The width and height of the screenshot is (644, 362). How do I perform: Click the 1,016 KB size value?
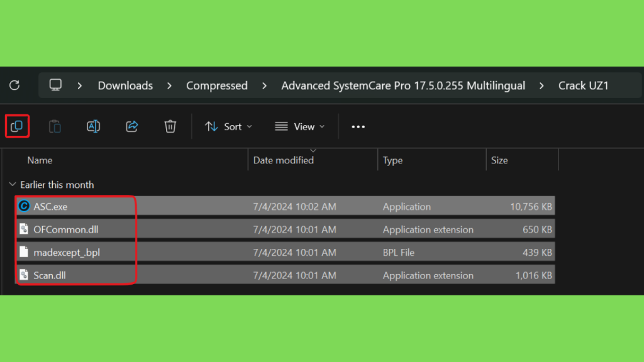(x=534, y=275)
